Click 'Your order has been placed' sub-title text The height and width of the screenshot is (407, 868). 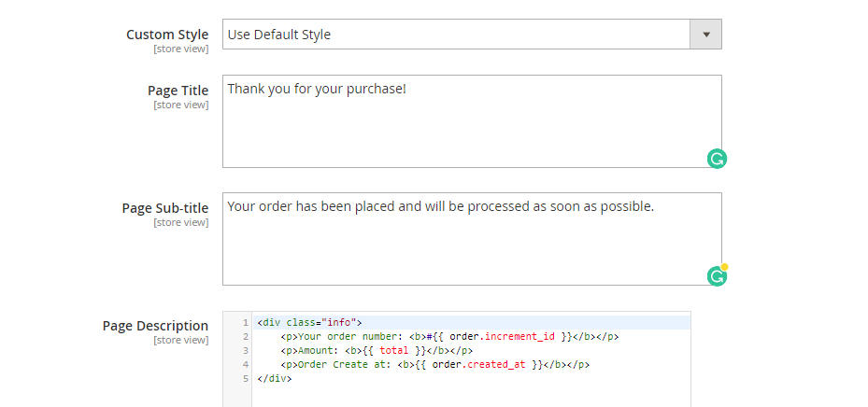324,206
